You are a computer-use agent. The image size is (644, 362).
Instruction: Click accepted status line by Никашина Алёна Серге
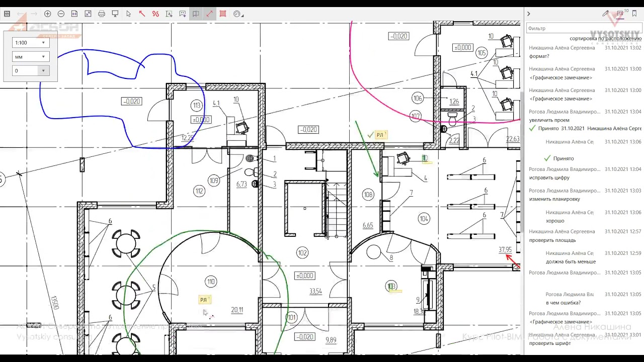(585, 129)
